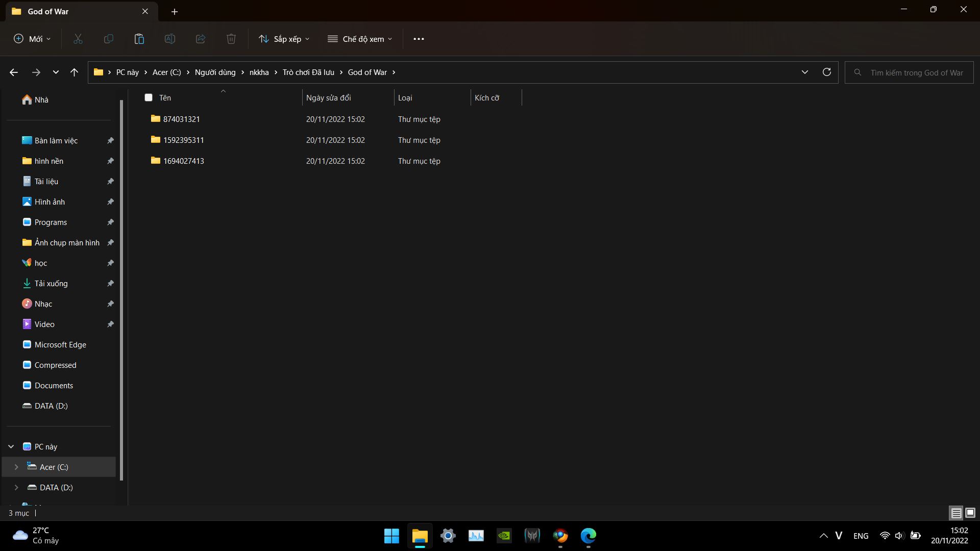
Task: Click the navigation pane vertical scrollbar
Action: (121, 291)
